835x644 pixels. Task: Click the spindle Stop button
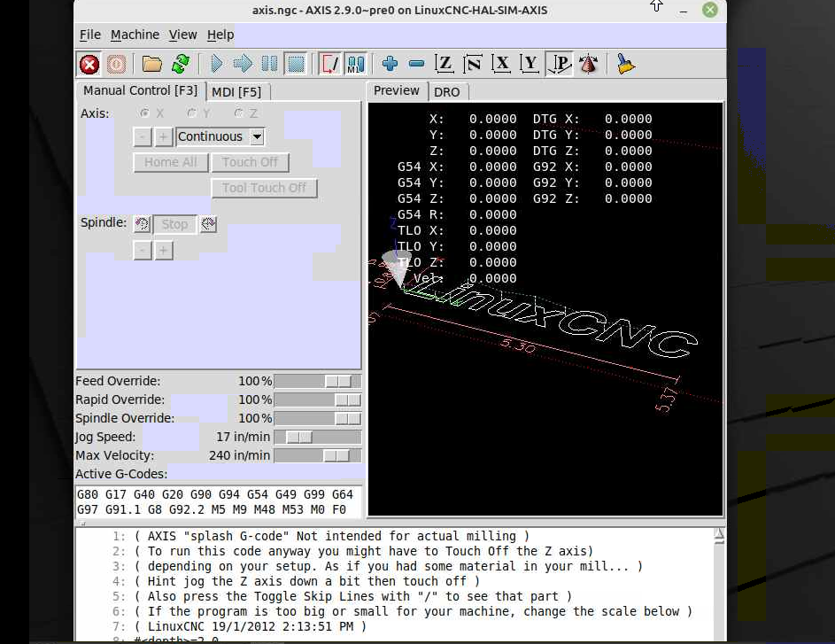tap(174, 224)
